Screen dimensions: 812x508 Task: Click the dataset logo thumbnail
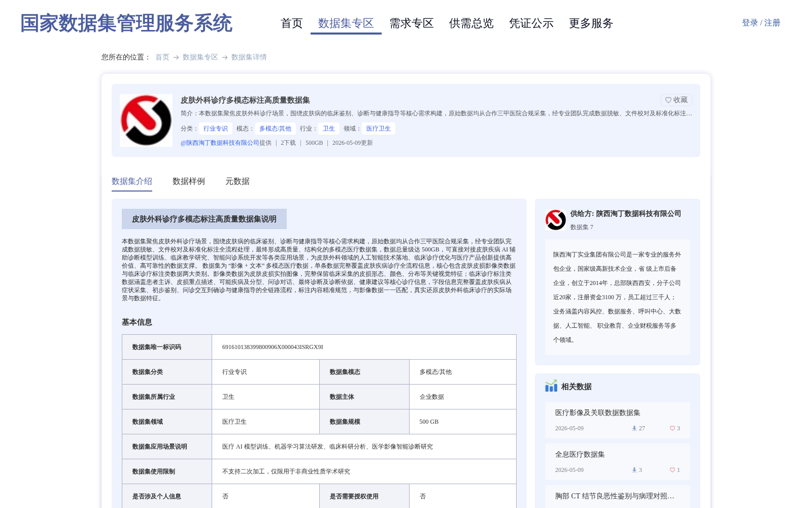point(146,120)
